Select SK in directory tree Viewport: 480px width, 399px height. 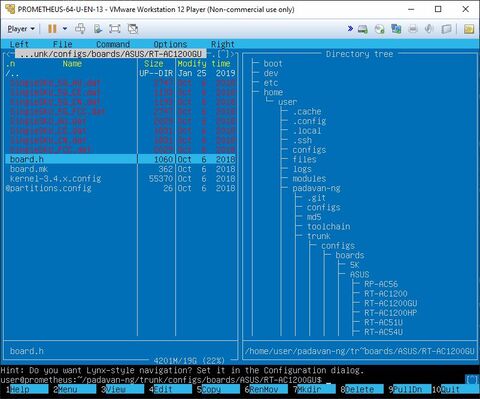(354, 265)
